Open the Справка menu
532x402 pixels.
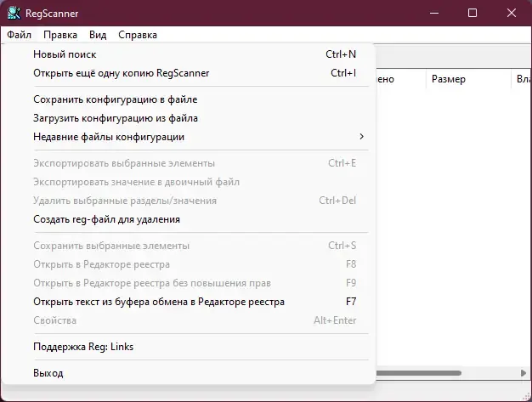pos(138,35)
